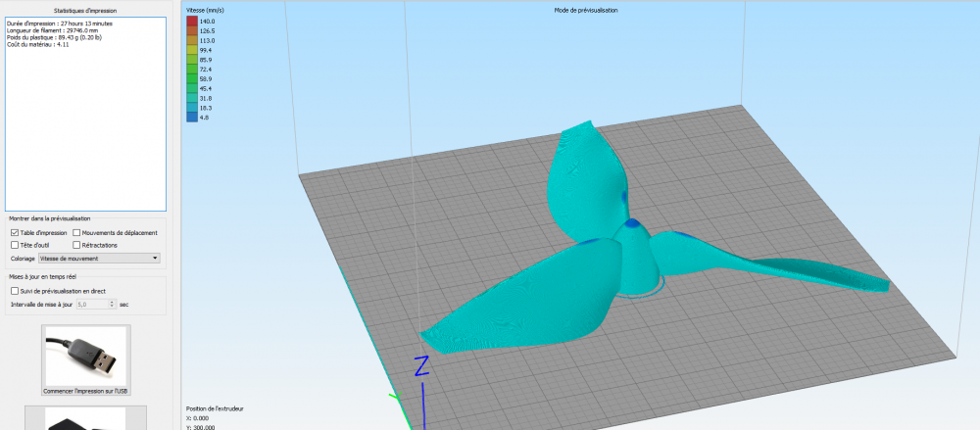The width and height of the screenshot is (980, 430).
Task: Toggle the Rétractations checkbox
Action: (76, 245)
